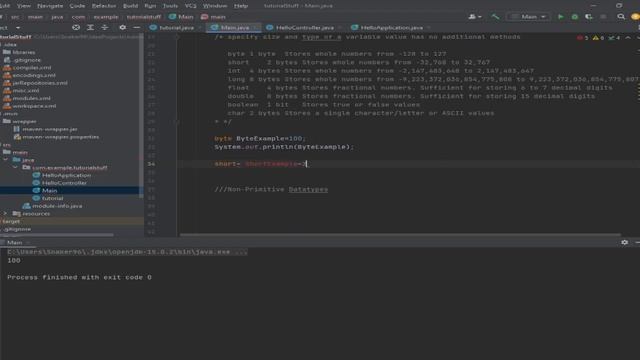Open the VCS menu
640x360 pixels.
coord(190,6)
